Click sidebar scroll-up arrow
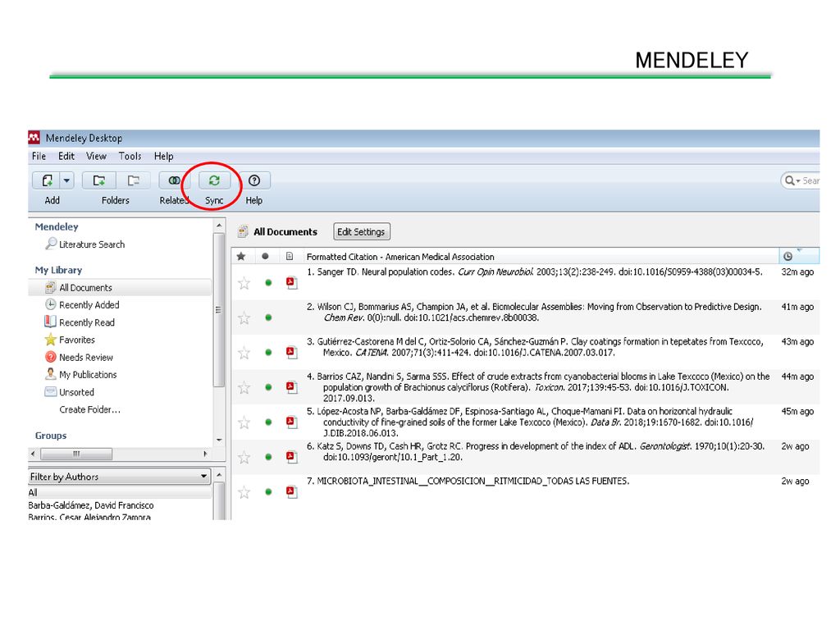Image resolution: width=840 pixels, height=630 pixels. point(219,226)
